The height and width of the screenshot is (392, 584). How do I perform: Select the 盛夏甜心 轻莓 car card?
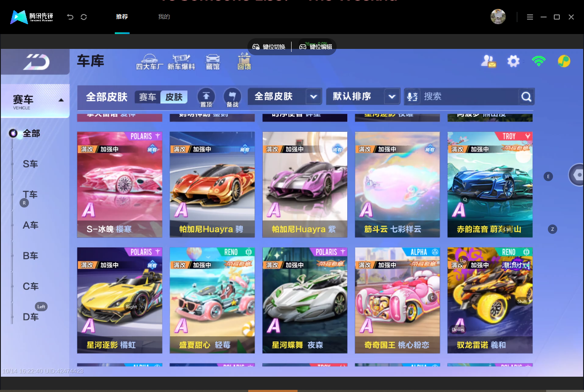coord(212,300)
